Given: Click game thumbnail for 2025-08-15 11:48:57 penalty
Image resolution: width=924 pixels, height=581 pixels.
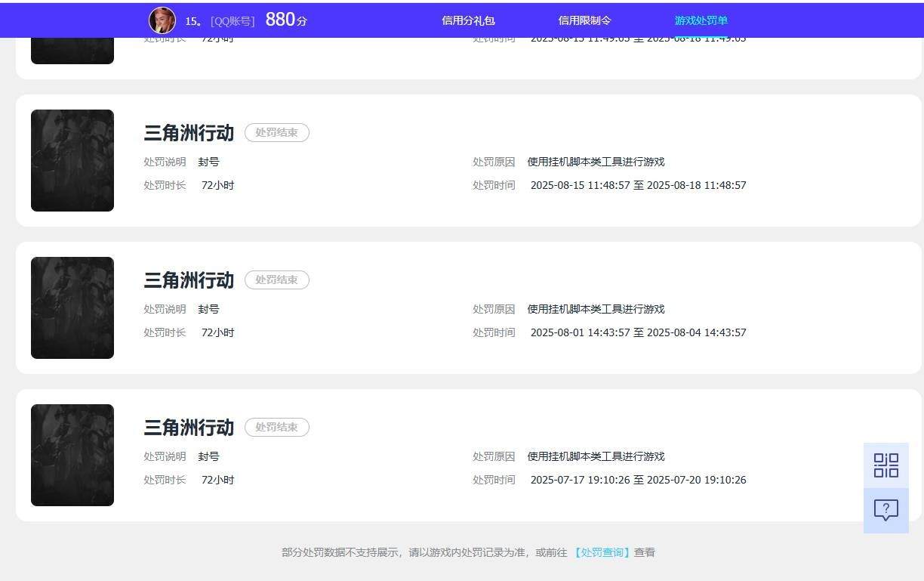Looking at the screenshot, I should coord(72,160).
